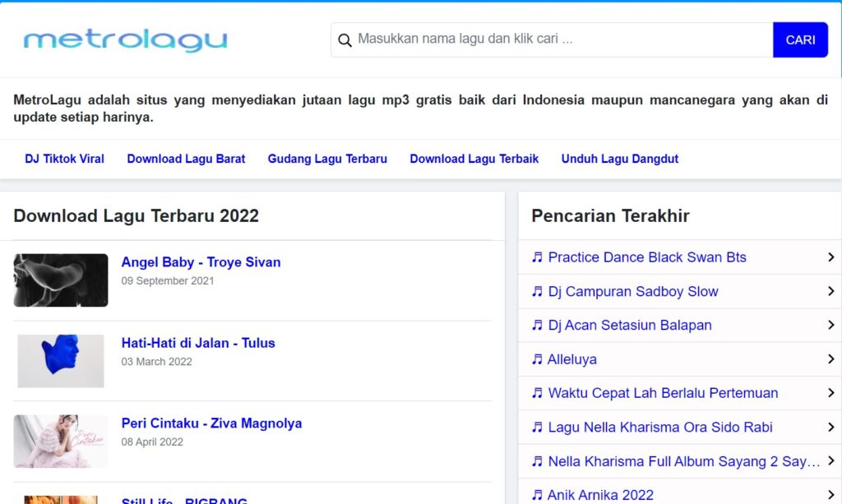Open the Anik Arnika 2022 recent search
The height and width of the screenshot is (504, 842).
[600, 495]
